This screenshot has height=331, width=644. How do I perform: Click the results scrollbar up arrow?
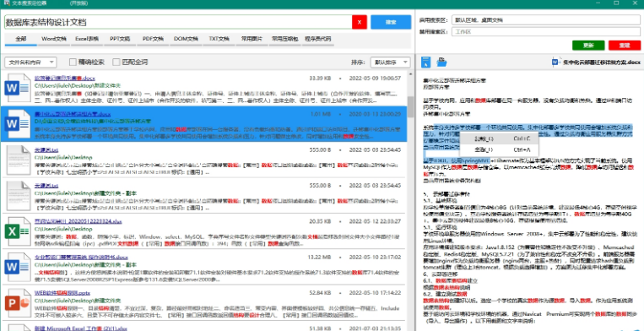click(x=410, y=74)
